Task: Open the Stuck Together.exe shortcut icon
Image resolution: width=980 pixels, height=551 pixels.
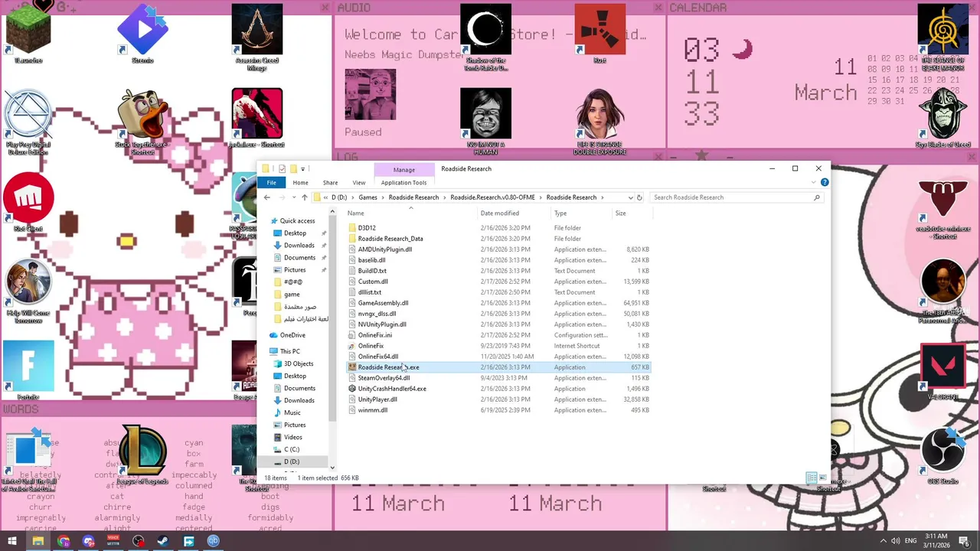Action: point(142,122)
